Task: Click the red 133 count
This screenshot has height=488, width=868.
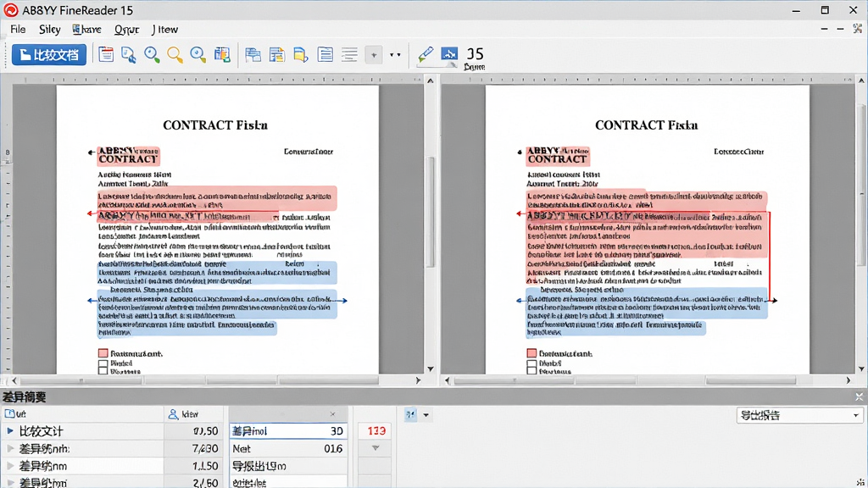Action: point(376,430)
